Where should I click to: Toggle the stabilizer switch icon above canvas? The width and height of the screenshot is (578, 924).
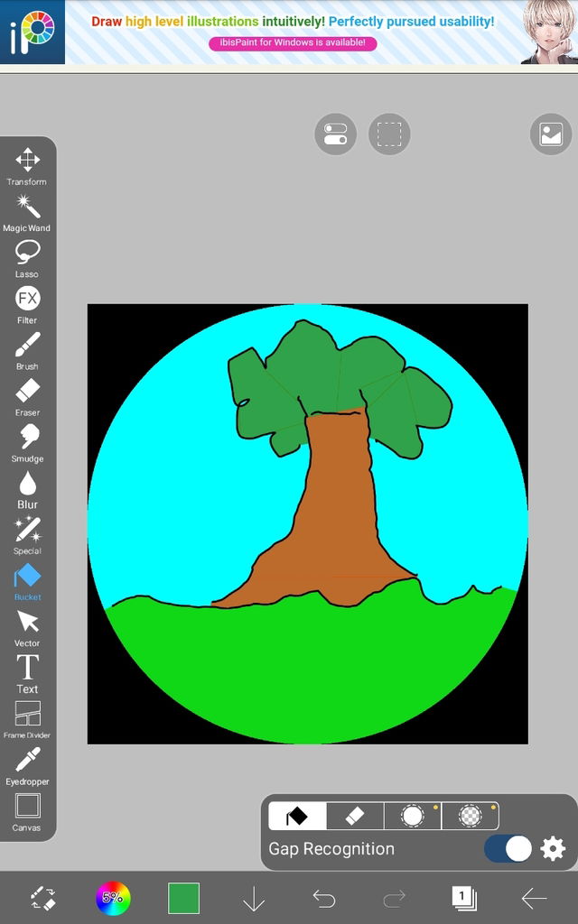(x=335, y=134)
